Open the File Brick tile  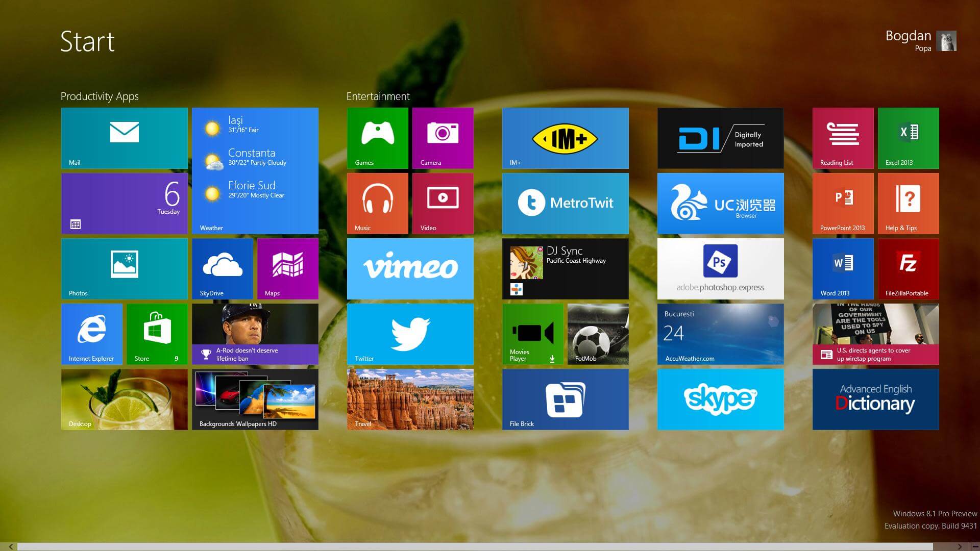(x=566, y=399)
